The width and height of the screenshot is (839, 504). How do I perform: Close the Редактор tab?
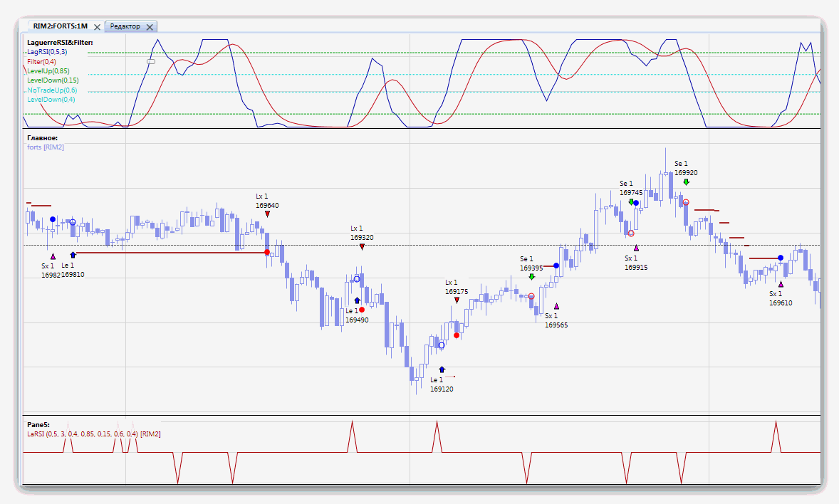point(150,27)
